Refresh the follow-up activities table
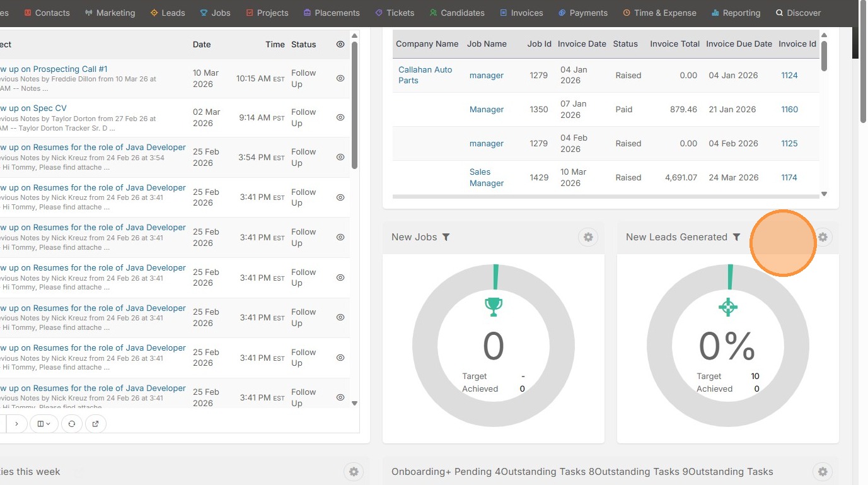 [x=72, y=424]
